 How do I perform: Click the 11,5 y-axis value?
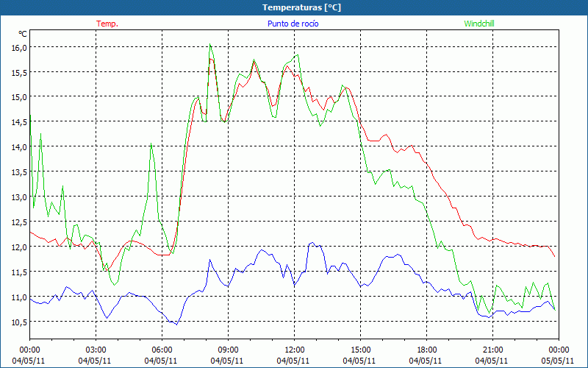pos(20,272)
